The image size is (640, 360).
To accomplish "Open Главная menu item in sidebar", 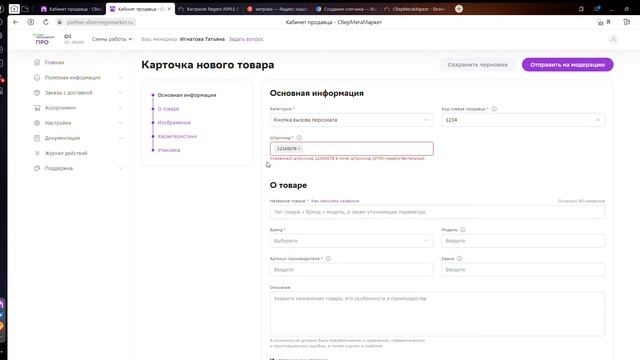I will [54, 62].
